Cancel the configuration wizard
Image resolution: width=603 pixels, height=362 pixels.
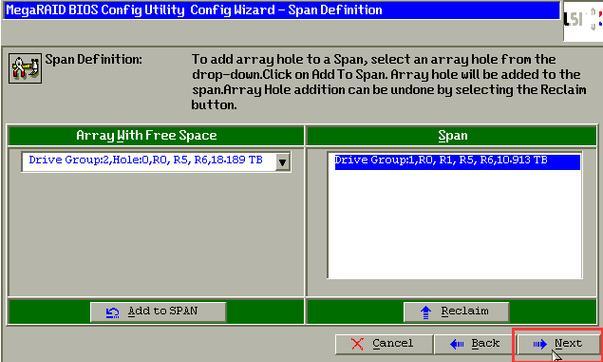pos(384,344)
